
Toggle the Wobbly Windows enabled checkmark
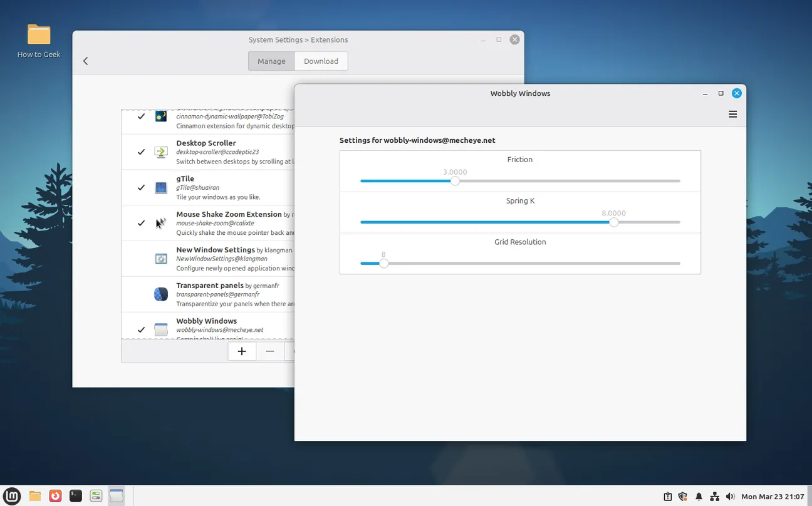tap(141, 329)
